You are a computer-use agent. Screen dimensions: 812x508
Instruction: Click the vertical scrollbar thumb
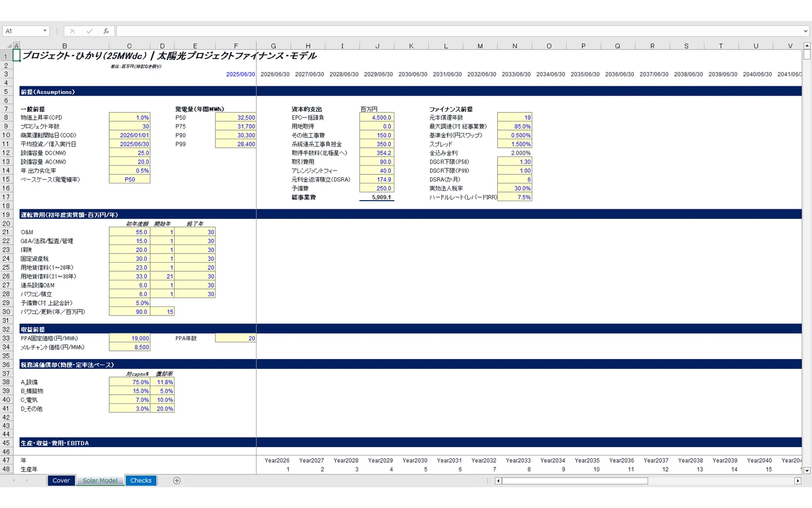807,55
